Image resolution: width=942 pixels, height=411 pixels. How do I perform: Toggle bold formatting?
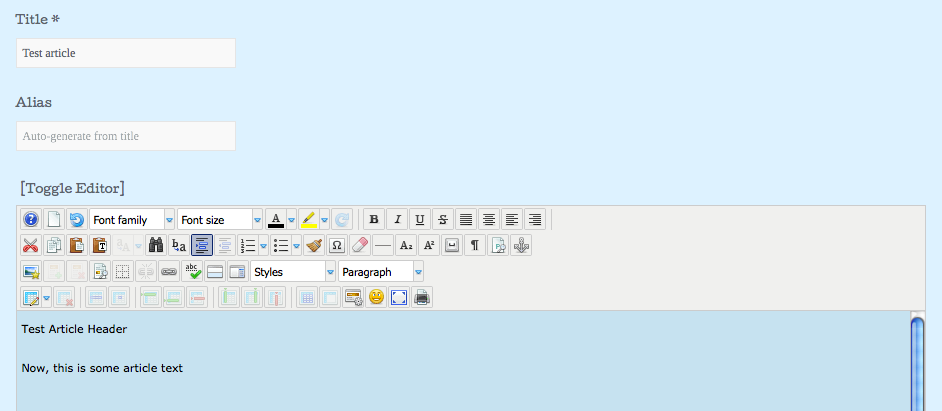(x=373, y=219)
